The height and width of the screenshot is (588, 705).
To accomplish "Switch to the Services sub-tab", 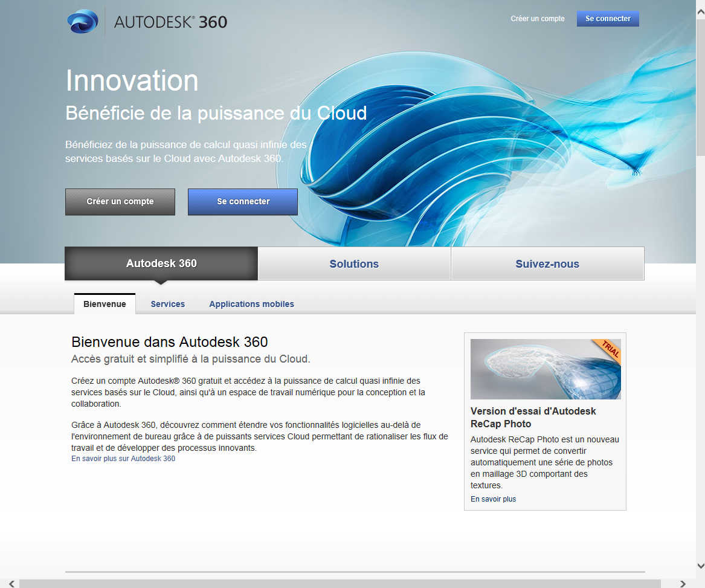I will point(167,304).
